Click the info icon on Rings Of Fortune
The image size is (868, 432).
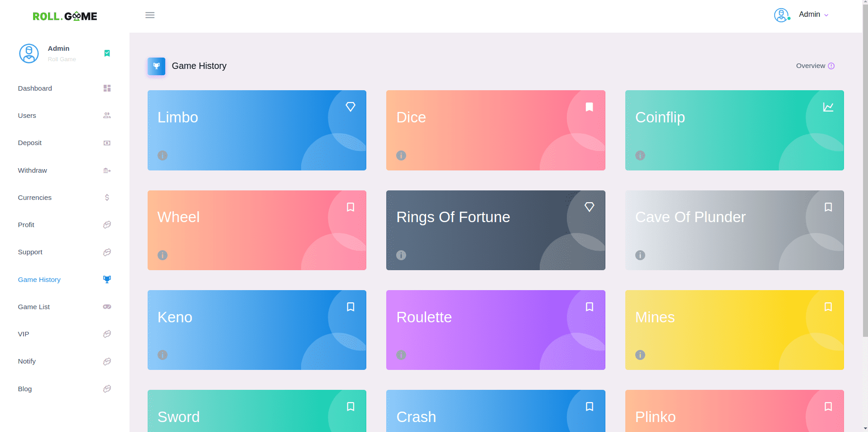coord(401,255)
